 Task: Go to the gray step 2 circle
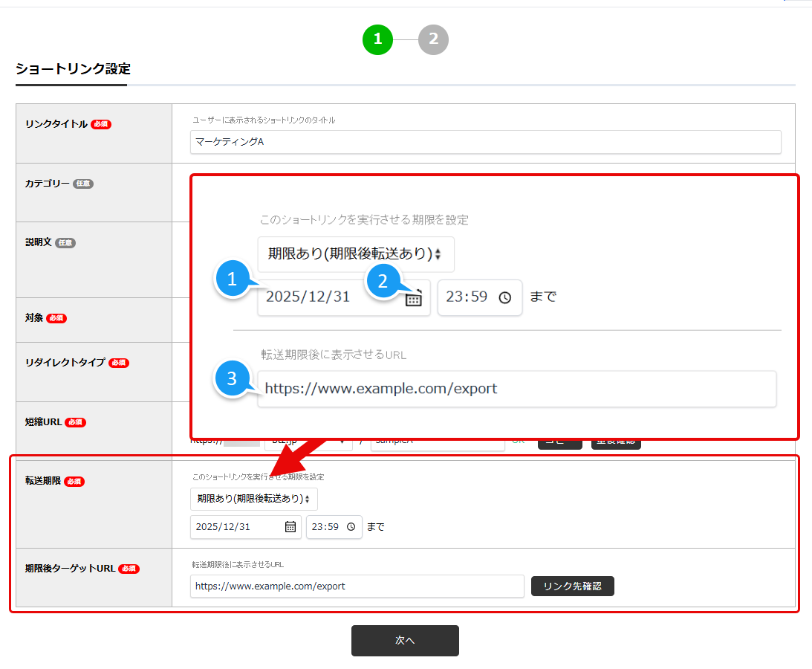pos(433,39)
